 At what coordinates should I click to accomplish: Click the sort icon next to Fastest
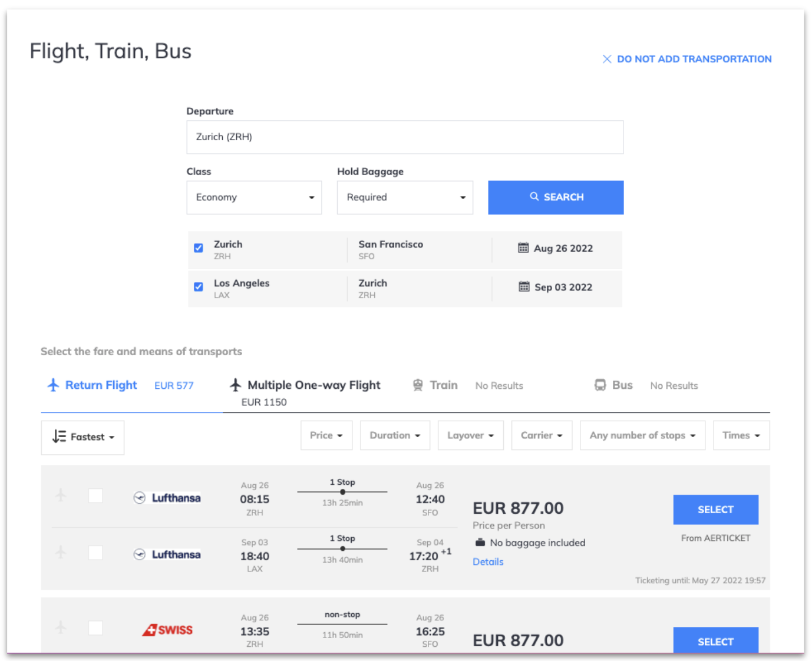pyautogui.click(x=59, y=437)
